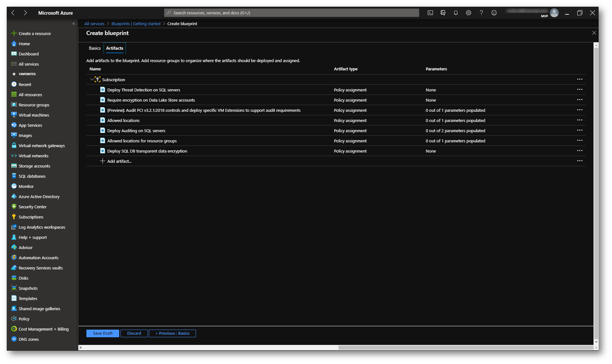Open menu for Subscription row

[x=580, y=79]
